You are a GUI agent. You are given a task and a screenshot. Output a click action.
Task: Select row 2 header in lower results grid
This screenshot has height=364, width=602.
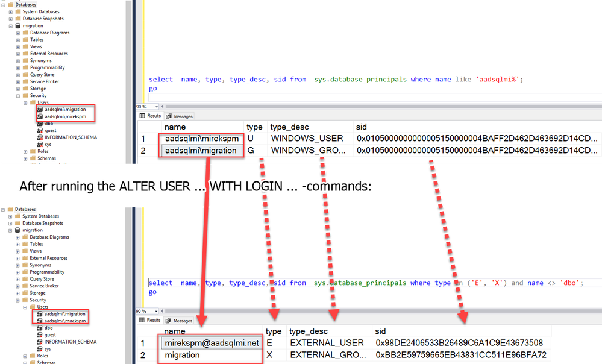point(149,355)
